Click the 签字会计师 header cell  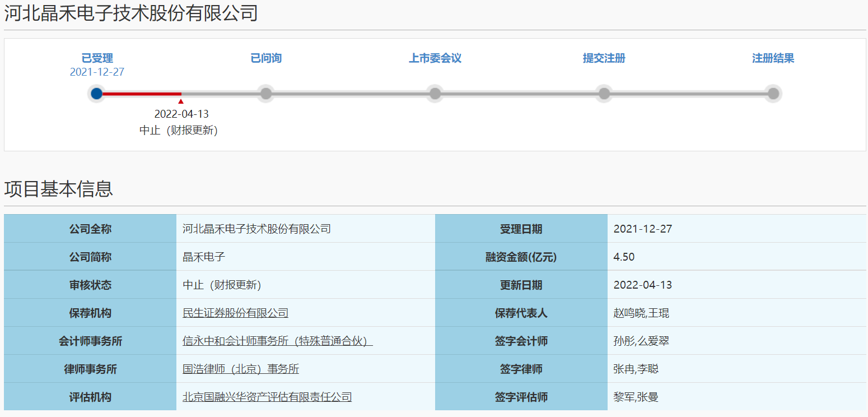[x=521, y=341]
